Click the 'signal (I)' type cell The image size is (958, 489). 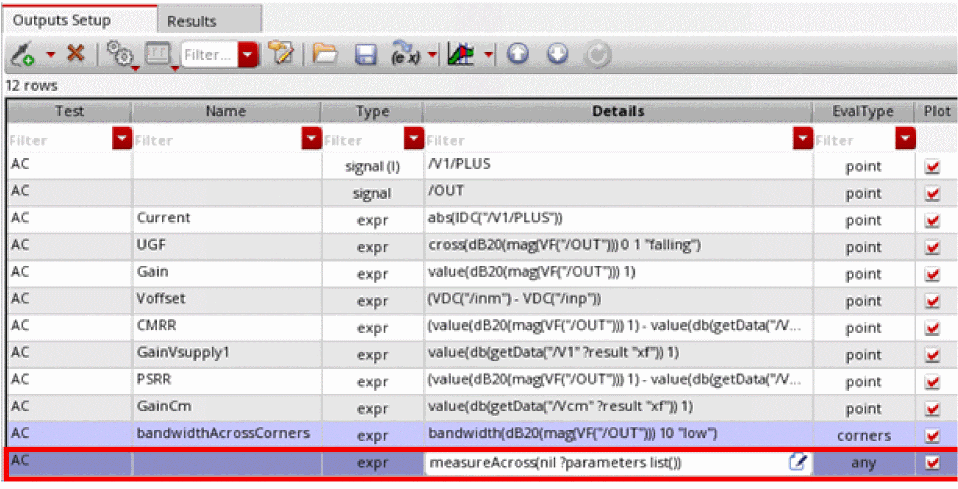click(372, 166)
